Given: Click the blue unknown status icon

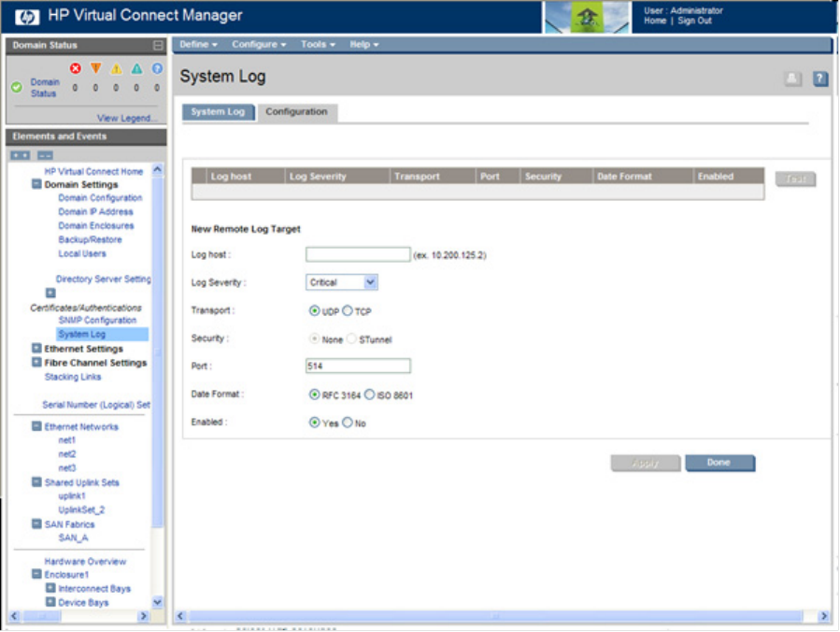Looking at the screenshot, I should click(157, 69).
